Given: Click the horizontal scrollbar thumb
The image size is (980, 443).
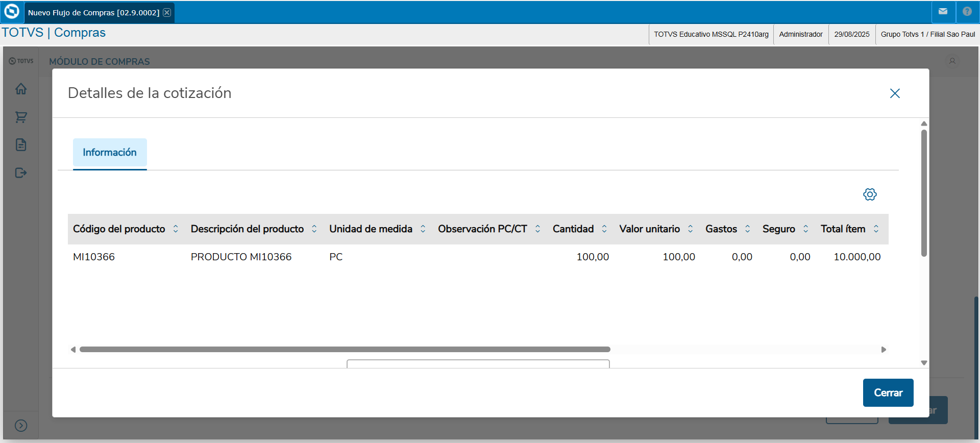Looking at the screenshot, I should click(x=345, y=350).
